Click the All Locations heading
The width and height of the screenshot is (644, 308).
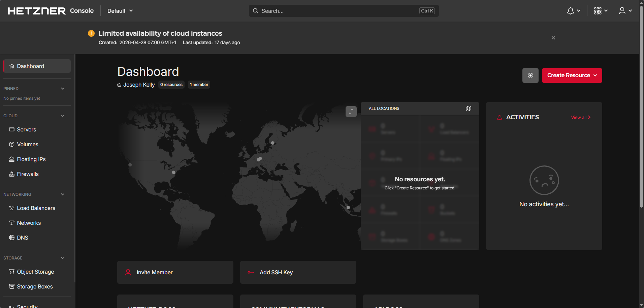384,109
